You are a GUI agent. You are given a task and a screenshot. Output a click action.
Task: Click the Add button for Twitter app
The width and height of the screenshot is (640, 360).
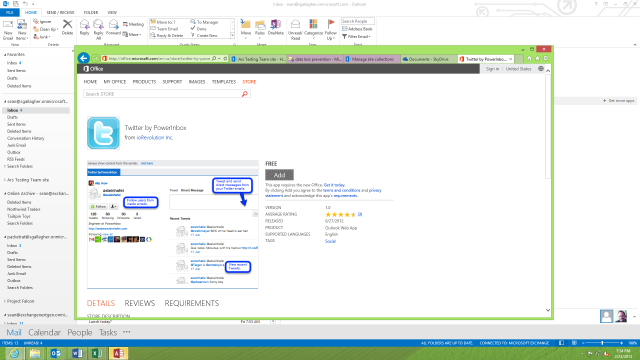[x=279, y=175]
